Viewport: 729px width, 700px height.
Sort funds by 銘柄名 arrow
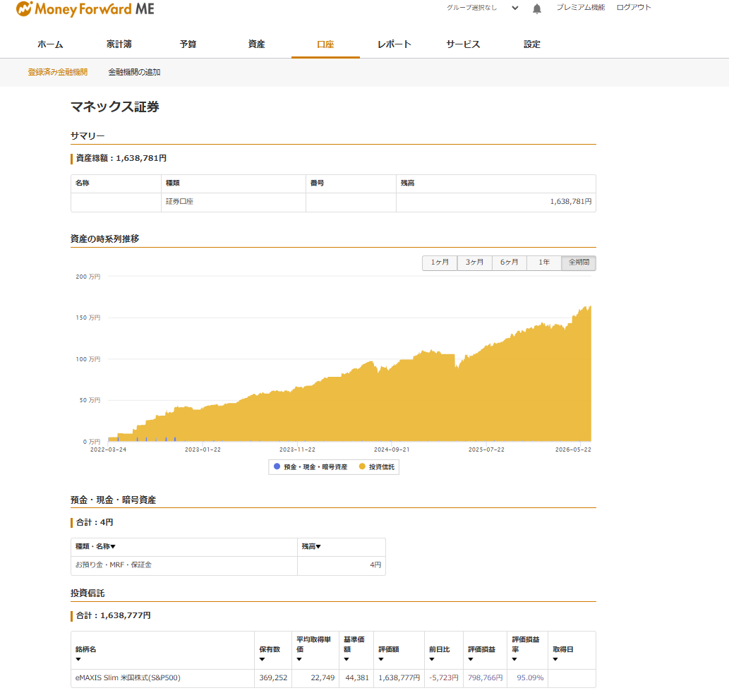(x=78, y=659)
